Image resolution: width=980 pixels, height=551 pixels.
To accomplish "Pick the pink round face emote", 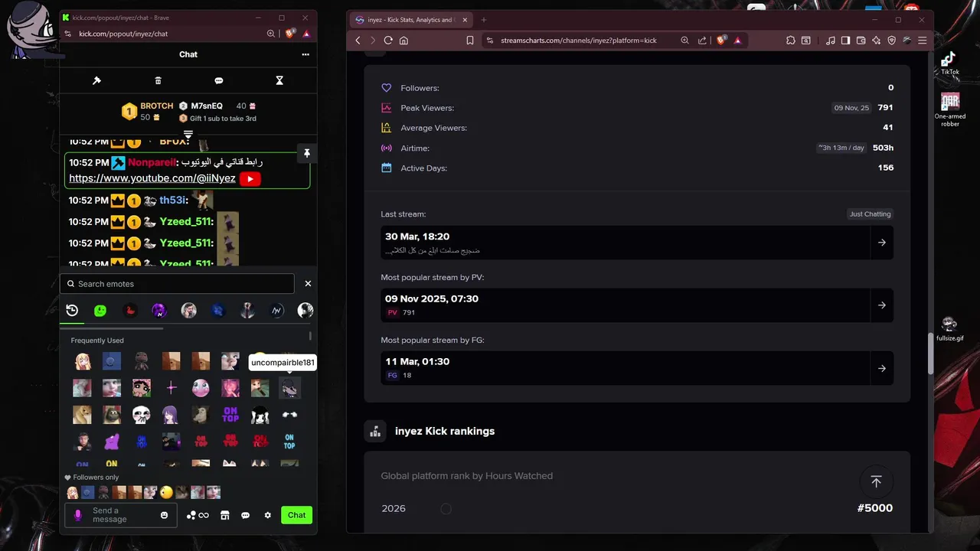I will click(x=201, y=388).
